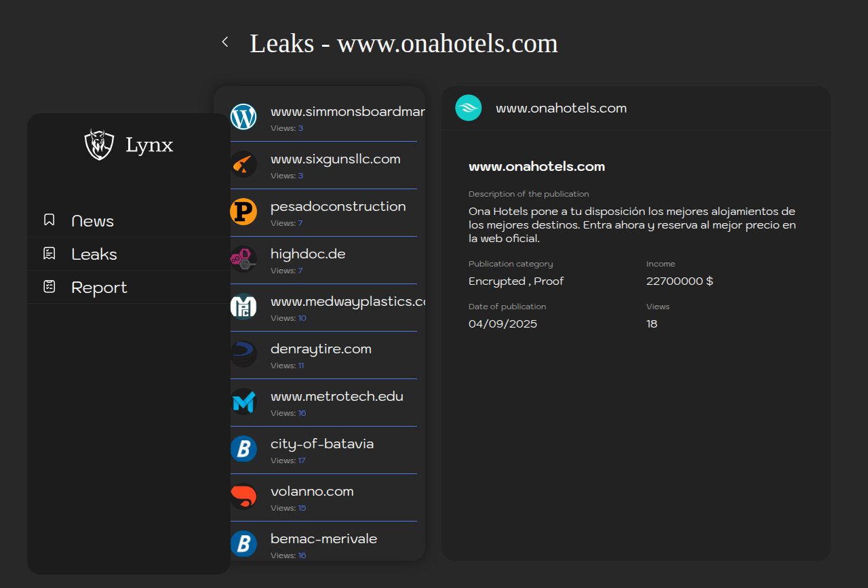Click the bold www.onahotels.com heading
Screen dimensions: 868x588
[x=536, y=166]
